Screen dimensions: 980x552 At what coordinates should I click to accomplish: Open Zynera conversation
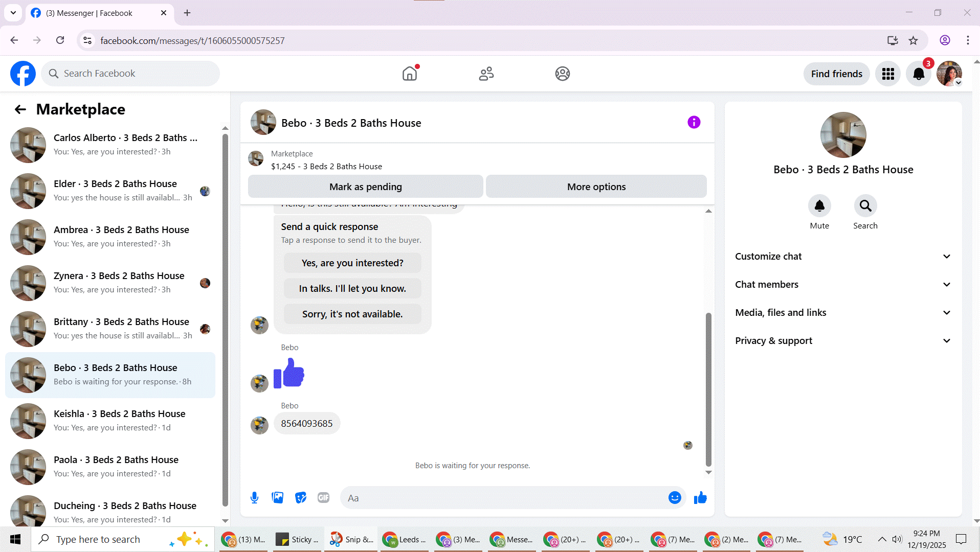pyautogui.click(x=110, y=283)
